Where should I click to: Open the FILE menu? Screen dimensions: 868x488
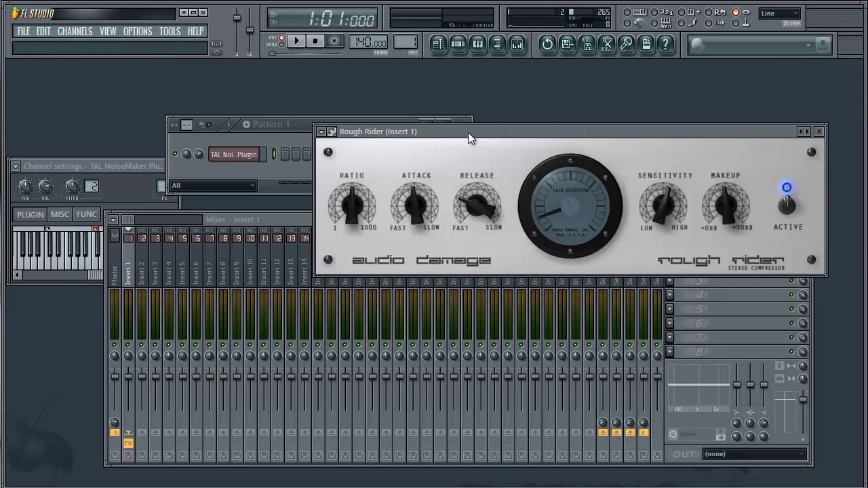24,31
